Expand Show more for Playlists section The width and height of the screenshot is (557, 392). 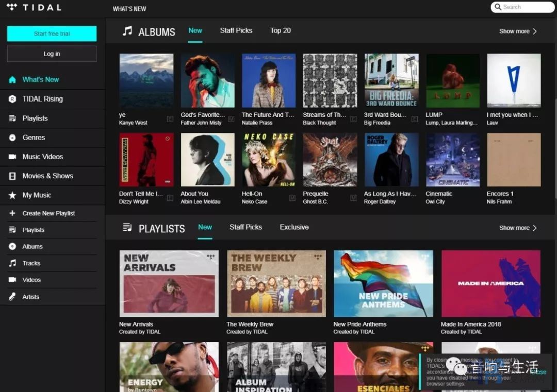[518, 228]
